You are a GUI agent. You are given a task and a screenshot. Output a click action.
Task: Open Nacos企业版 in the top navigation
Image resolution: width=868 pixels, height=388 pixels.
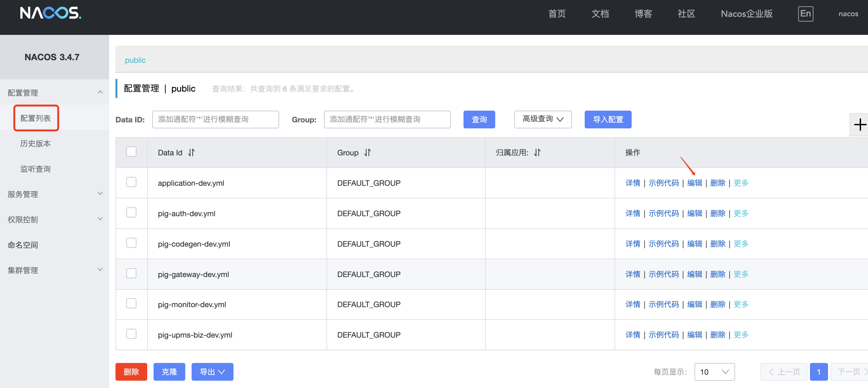click(747, 14)
